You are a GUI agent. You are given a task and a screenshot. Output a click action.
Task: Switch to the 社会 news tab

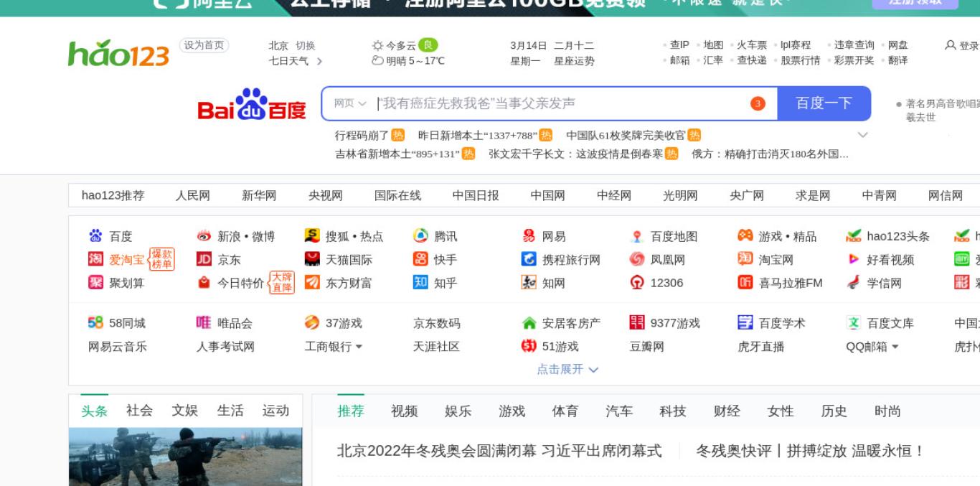[139, 411]
